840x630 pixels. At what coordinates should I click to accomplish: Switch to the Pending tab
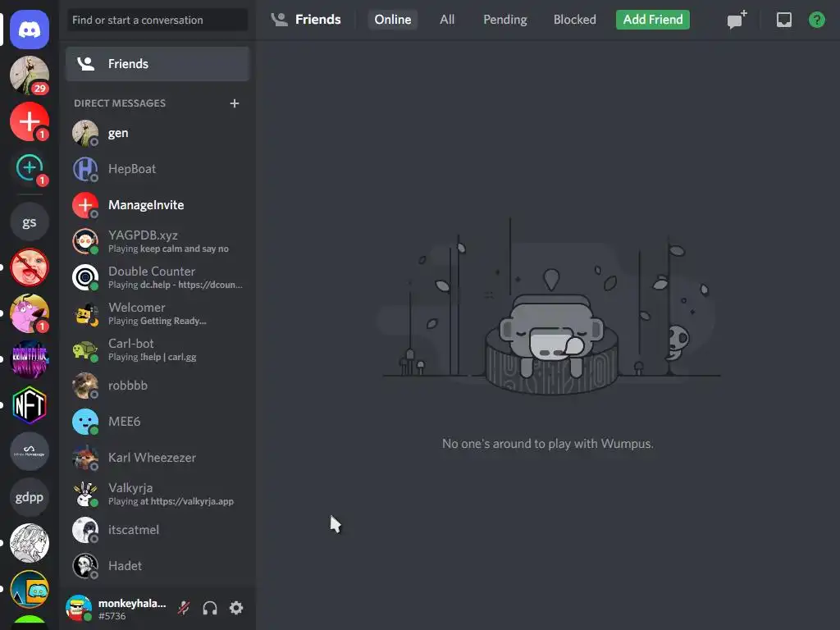coord(504,20)
